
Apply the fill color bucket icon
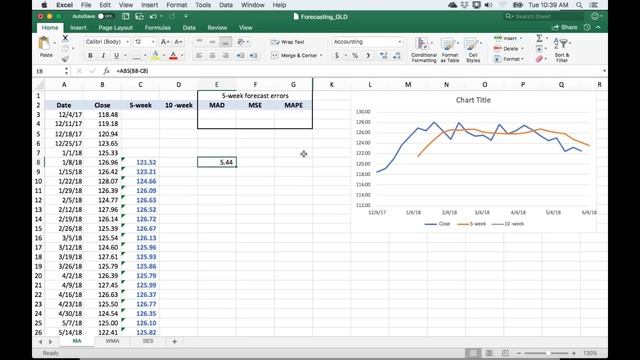tap(155, 56)
